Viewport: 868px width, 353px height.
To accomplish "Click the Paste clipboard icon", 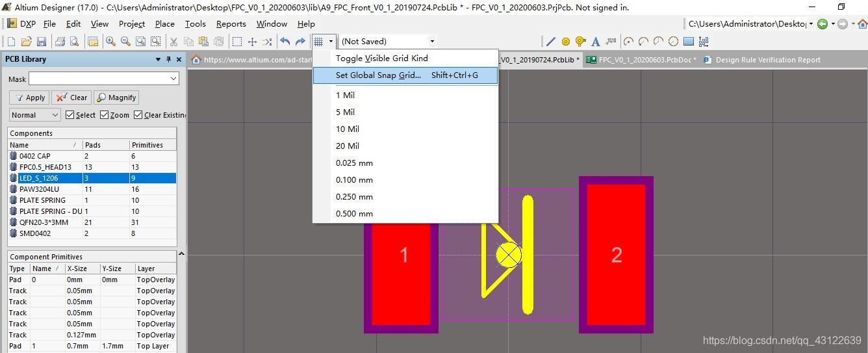I will tap(203, 42).
